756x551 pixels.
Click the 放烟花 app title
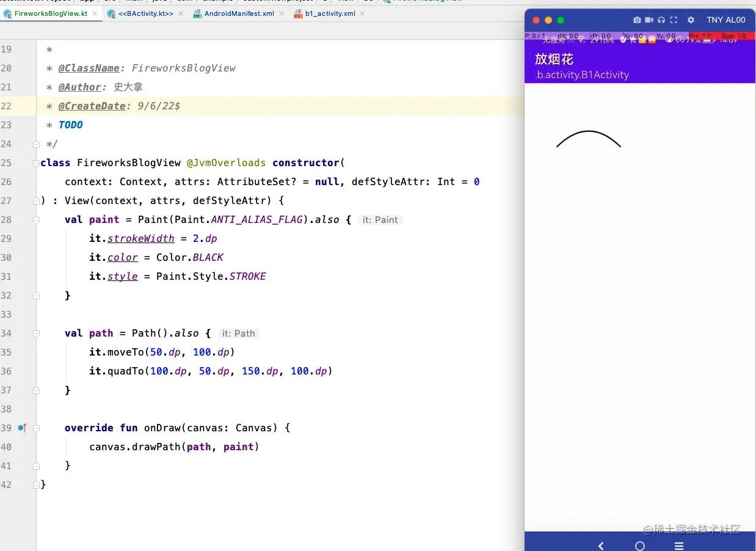554,59
